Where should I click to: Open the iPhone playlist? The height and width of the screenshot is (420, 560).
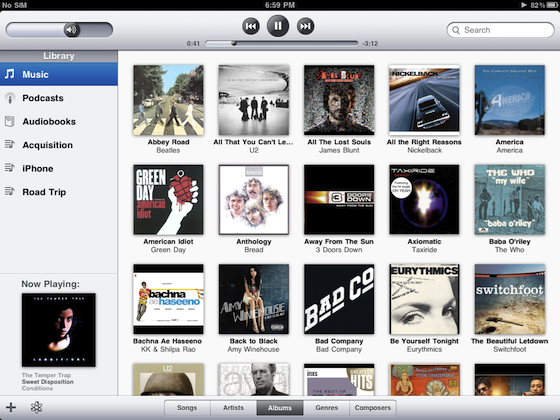click(x=59, y=169)
